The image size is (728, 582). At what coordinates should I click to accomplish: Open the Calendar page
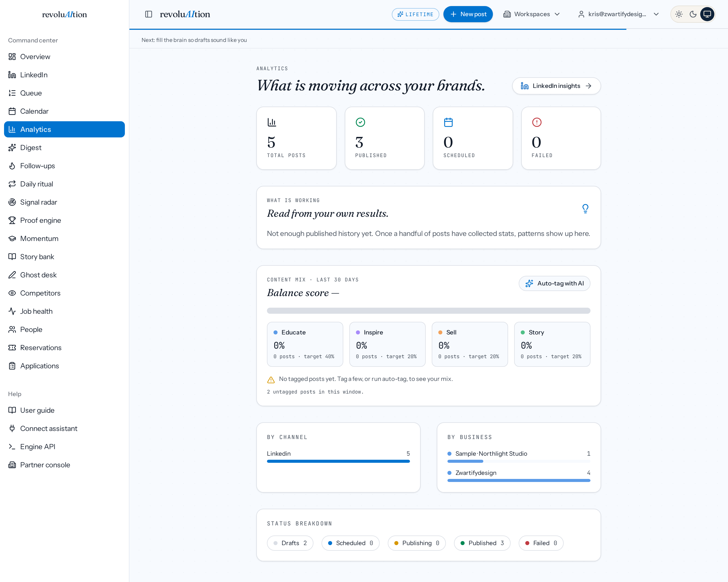tap(64, 111)
